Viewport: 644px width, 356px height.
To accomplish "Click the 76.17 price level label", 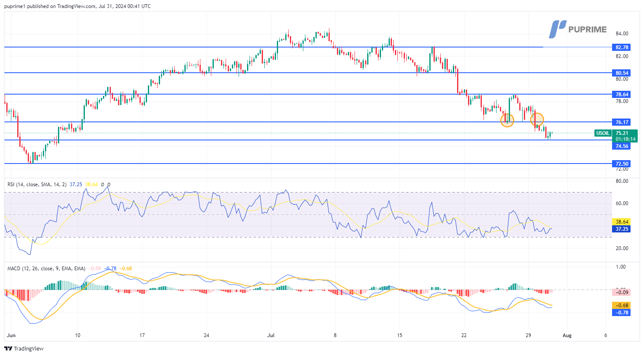I will [x=622, y=122].
